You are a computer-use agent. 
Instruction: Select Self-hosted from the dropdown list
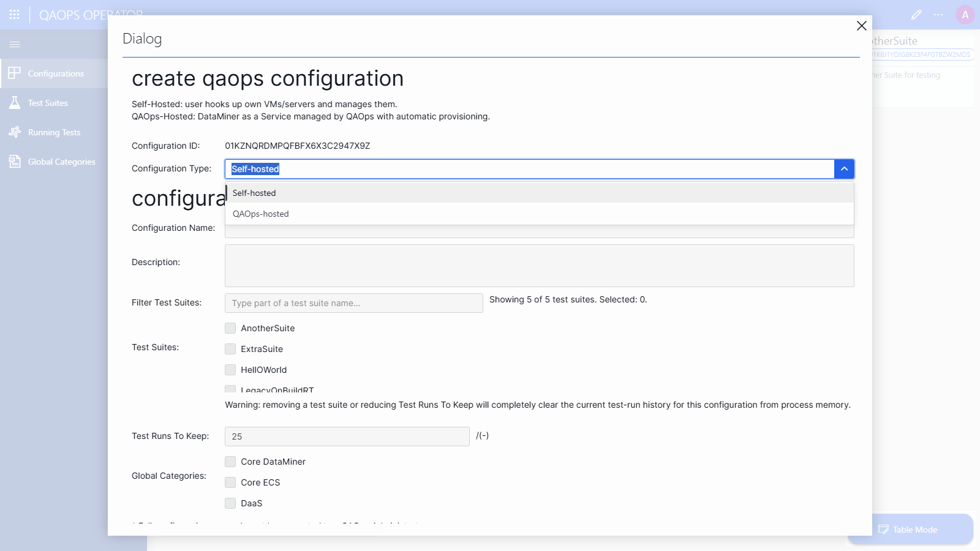tap(540, 193)
